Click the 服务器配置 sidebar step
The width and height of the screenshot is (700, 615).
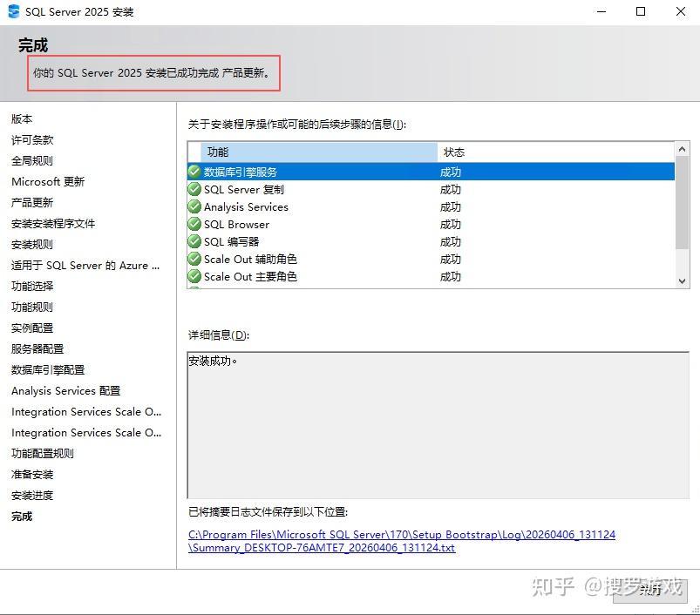(37, 348)
